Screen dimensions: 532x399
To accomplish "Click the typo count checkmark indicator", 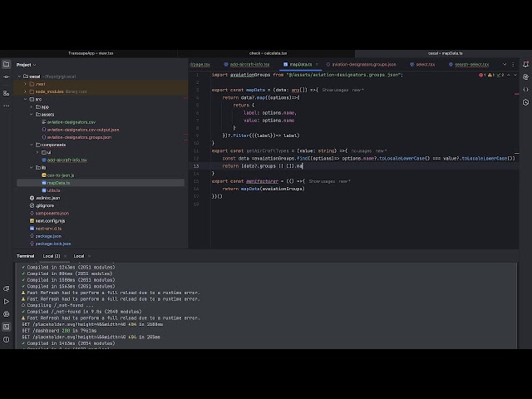I will pos(500,75).
